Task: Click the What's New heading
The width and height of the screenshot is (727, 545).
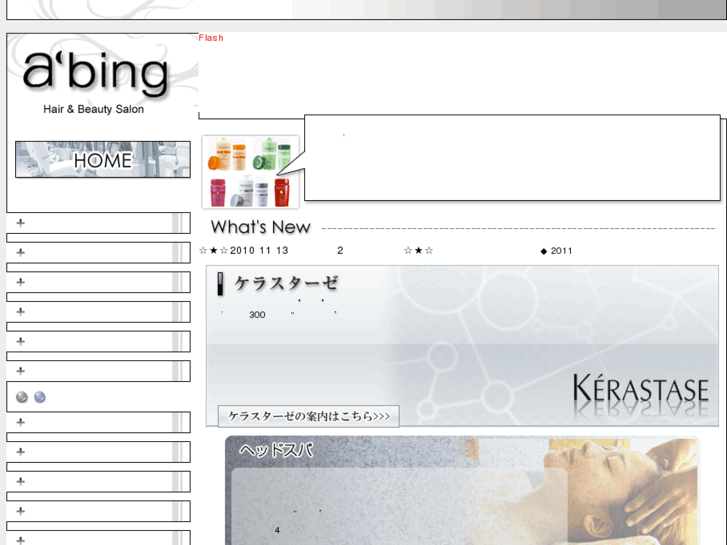Action: [261, 227]
